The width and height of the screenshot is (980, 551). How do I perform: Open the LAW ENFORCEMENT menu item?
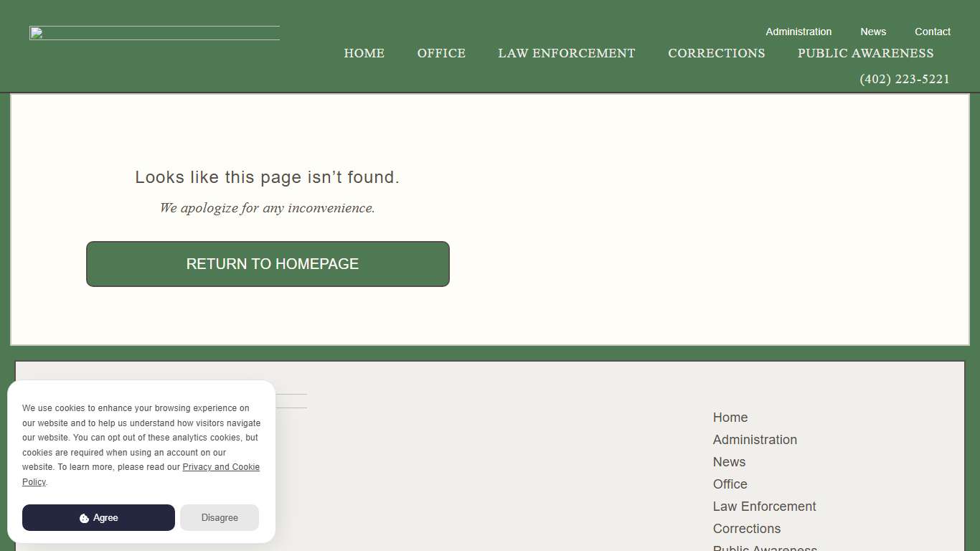[566, 53]
